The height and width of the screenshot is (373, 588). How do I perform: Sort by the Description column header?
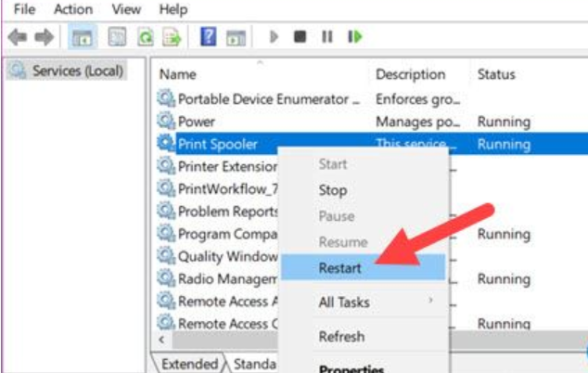click(x=411, y=74)
